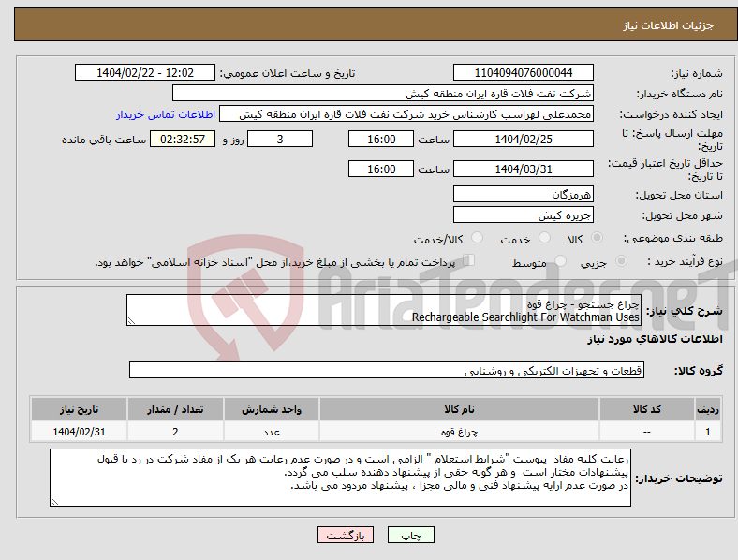This screenshot has height=560, width=738.
Task: Click response deadline date 1404/02/25
Action: point(524,139)
